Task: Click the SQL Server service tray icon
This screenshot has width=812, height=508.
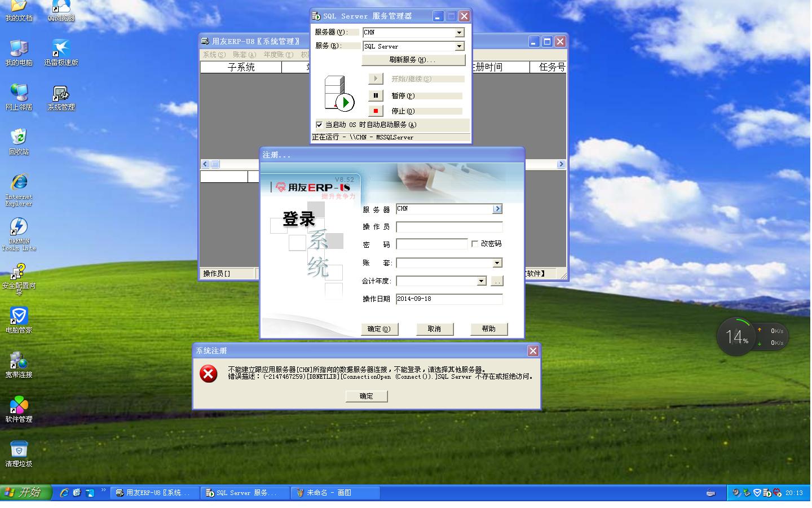Action: [x=767, y=493]
